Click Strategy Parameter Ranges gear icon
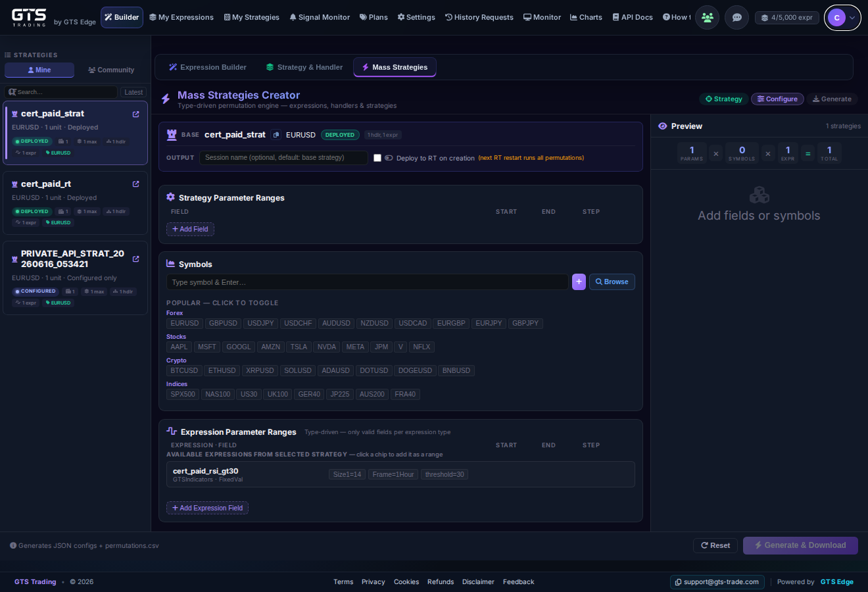868x592 pixels. pos(171,197)
